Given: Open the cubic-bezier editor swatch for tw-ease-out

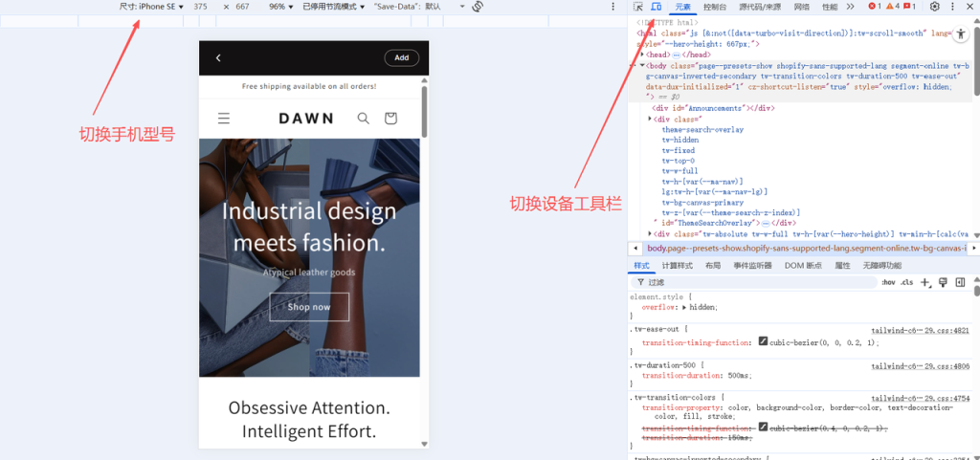Looking at the screenshot, I should (763, 341).
